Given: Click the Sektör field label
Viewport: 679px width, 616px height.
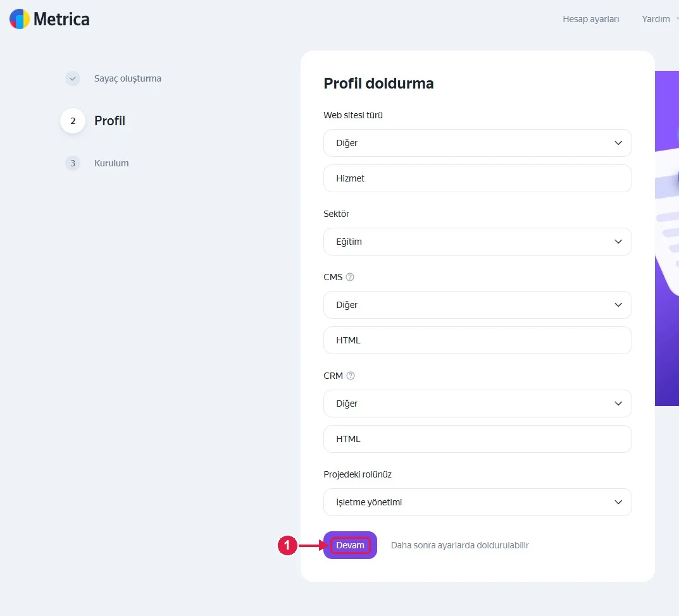Looking at the screenshot, I should tap(336, 214).
